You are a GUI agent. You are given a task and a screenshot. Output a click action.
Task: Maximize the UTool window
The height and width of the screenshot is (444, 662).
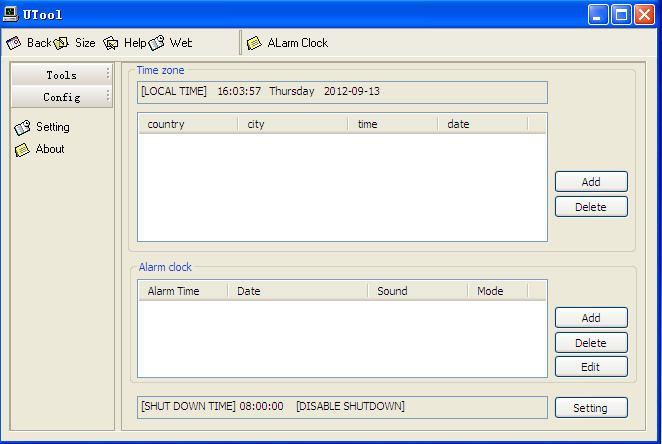[x=621, y=15]
